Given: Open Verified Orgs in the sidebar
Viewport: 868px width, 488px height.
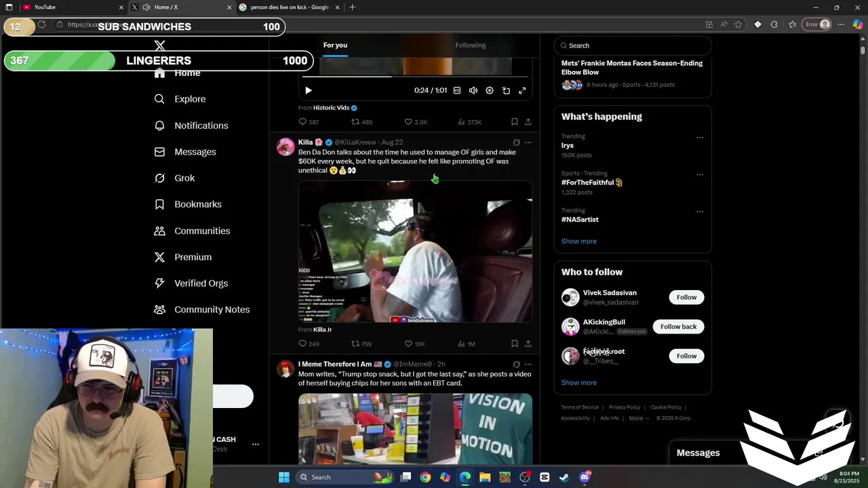Looking at the screenshot, I should click(x=191, y=283).
